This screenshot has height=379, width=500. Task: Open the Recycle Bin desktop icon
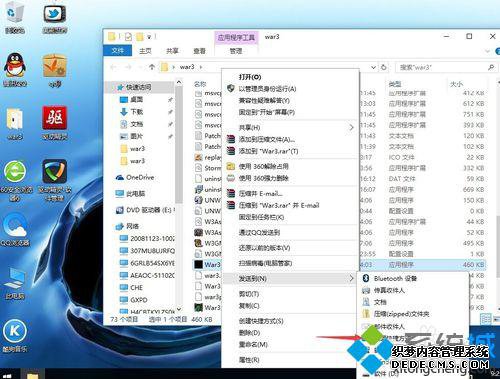point(14,17)
